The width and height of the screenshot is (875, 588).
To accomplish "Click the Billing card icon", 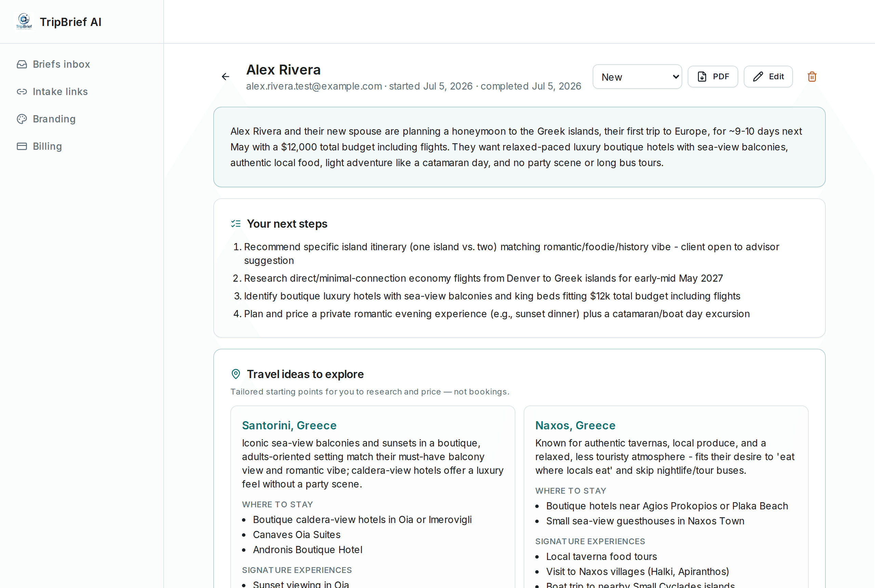I will [x=22, y=146].
